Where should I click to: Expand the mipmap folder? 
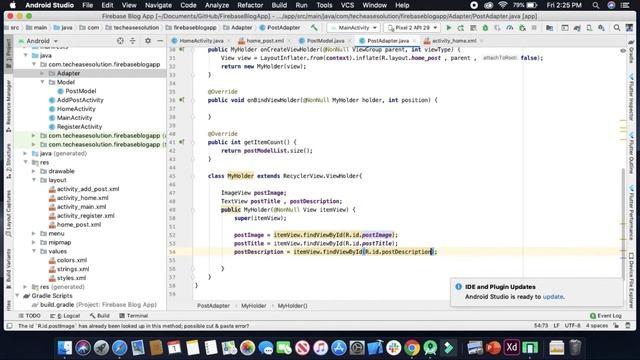pos(34,242)
